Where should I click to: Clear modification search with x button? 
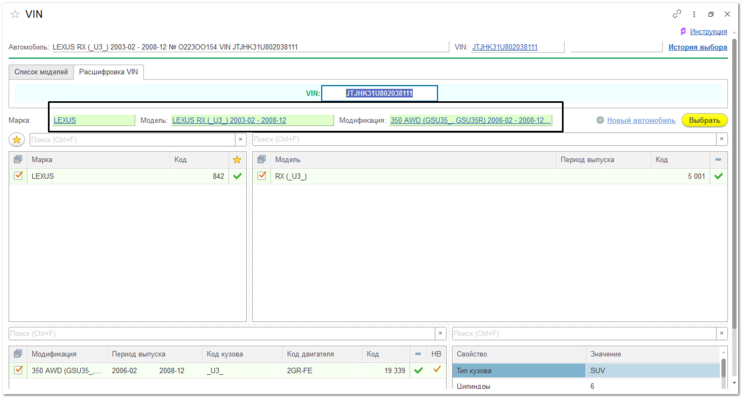tap(440, 334)
